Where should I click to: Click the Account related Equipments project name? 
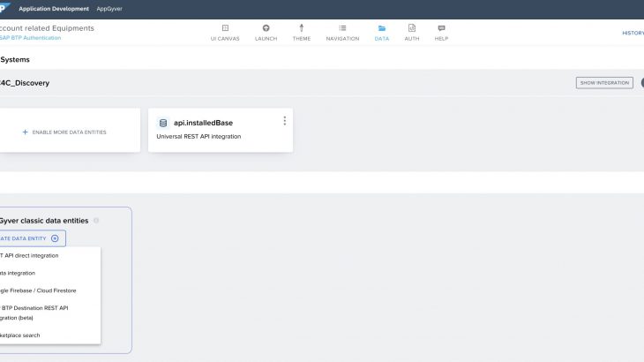(47, 28)
